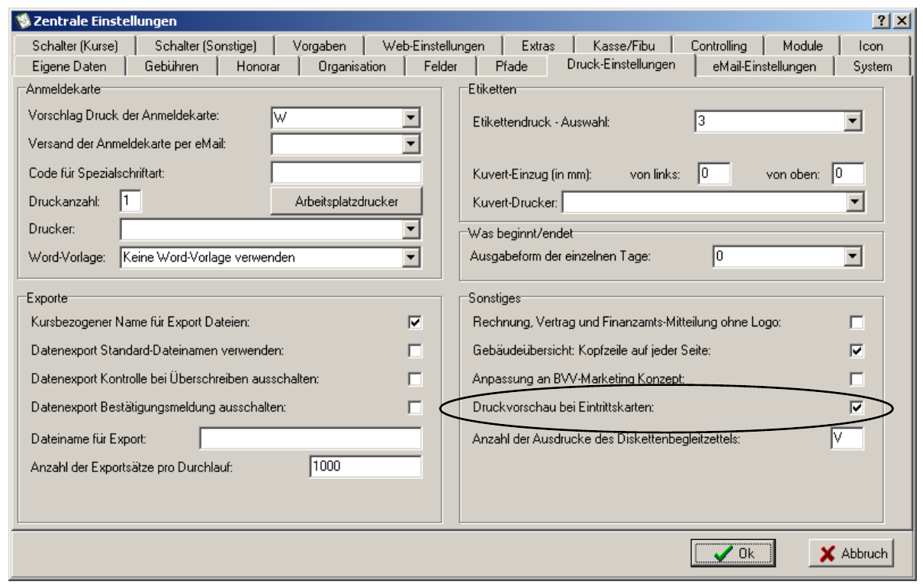Focus the Druckanzahl input field
923x588 pixels.
pos(131,201)
